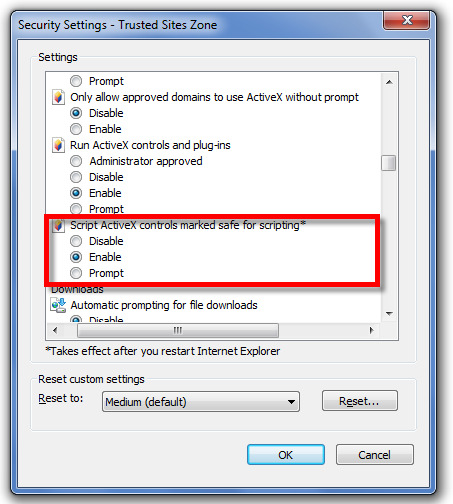Click the Script ActiveX controls setting icon
The image size is (453, 504).
pos(58,226)
